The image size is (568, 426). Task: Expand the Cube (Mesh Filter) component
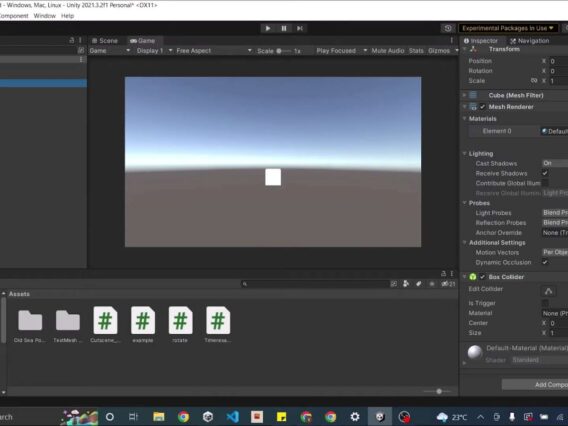click(464, 95)
